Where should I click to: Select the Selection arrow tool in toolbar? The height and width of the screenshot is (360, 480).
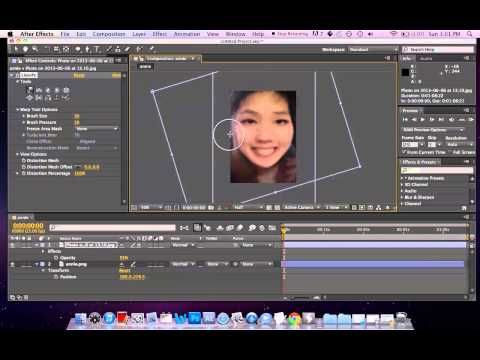(16, 49)
